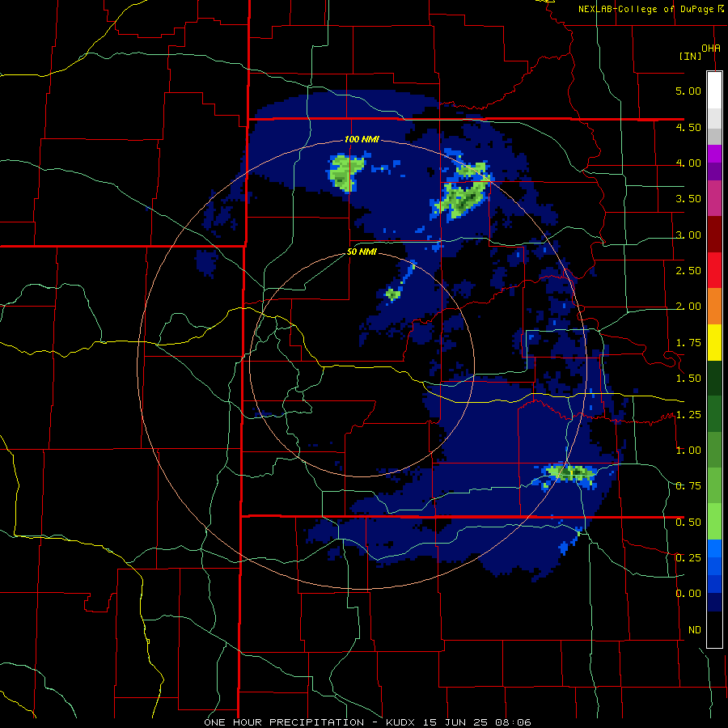The image size is (728, 728).
Task: Select the 1.50 legend value
Action: 688,379
